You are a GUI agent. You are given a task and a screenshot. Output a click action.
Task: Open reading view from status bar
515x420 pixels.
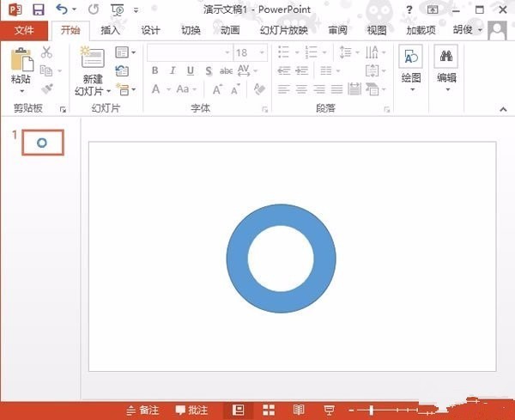coord(299,411)
